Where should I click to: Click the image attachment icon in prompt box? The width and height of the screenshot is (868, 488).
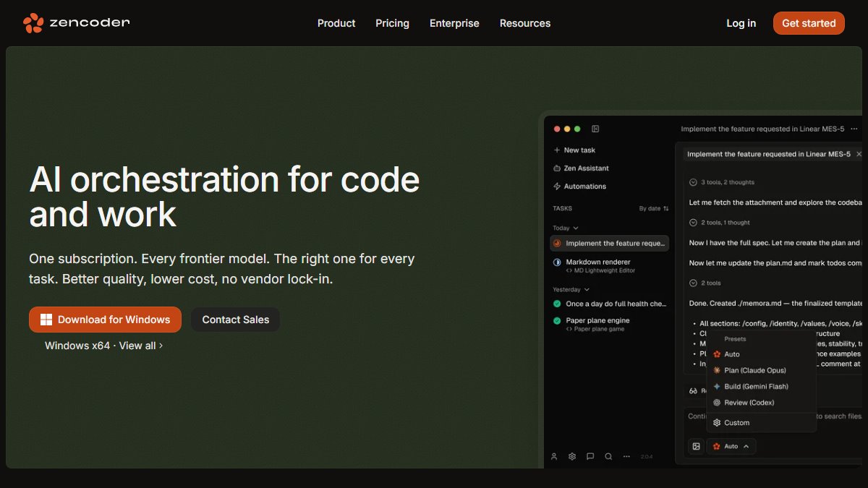[696, 446]
